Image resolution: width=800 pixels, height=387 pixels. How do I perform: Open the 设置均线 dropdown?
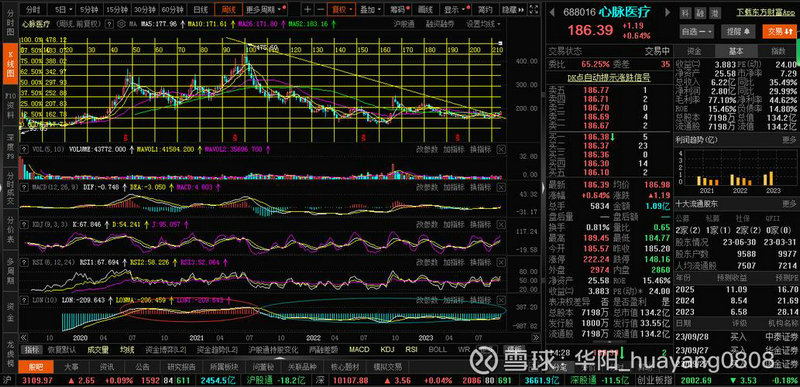[x=483, y=24]
